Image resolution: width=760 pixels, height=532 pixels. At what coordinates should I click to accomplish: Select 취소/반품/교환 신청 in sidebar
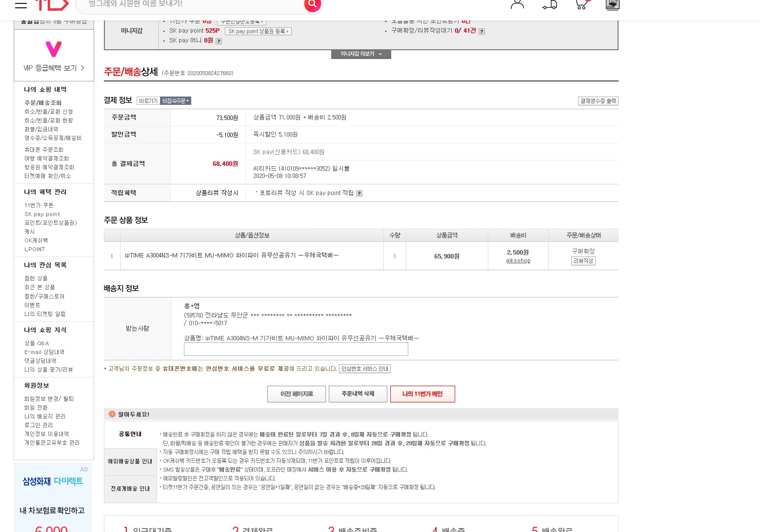[x=49, y=112]
